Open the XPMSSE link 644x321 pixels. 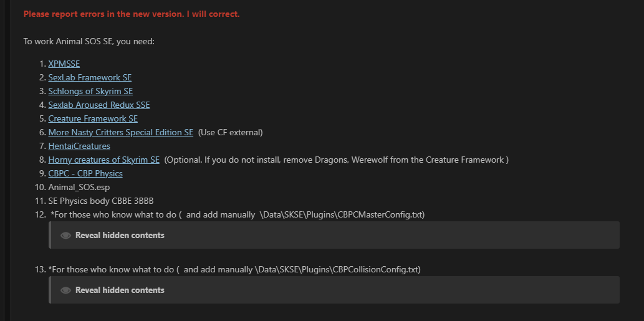[64, 64]
